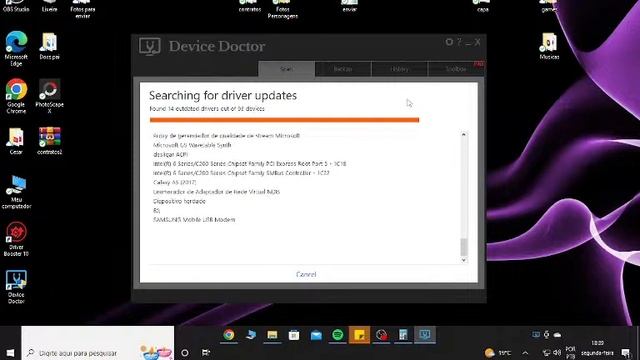Cancel the driver update search
This screenshot has width=640, height=360.
pos(306,274)
